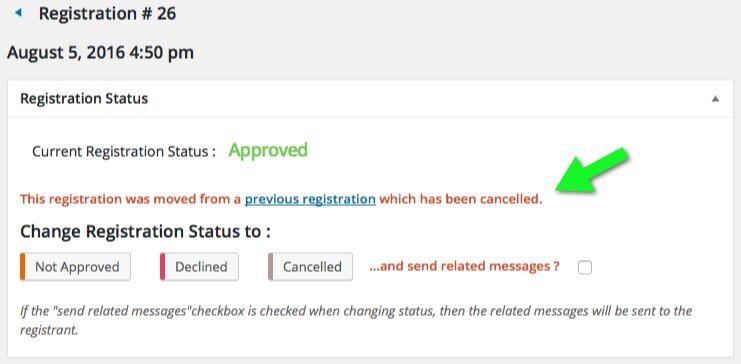Open the previous registration link
The height and width of the screenshot is (364, 741).
[310, 199]
